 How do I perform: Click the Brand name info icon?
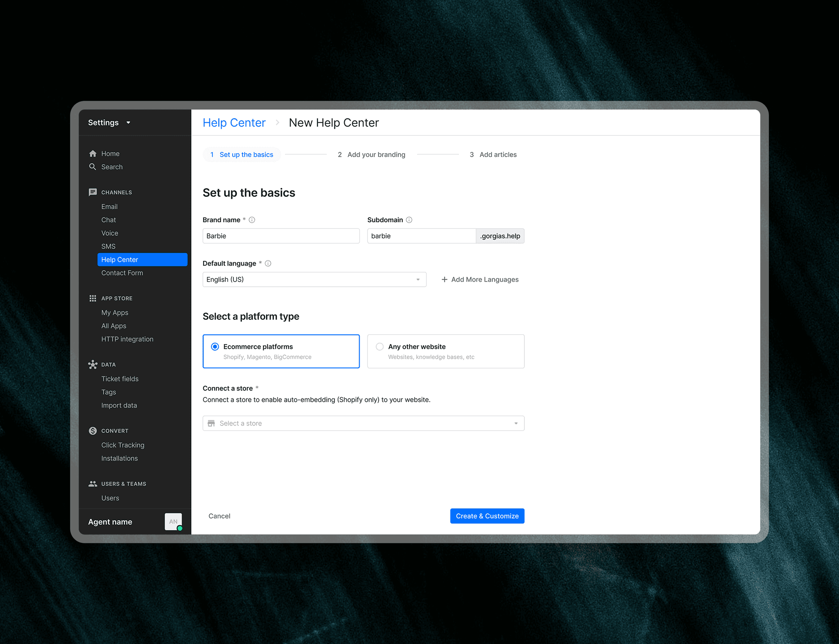pyautogui.click(x=252, y=220)
